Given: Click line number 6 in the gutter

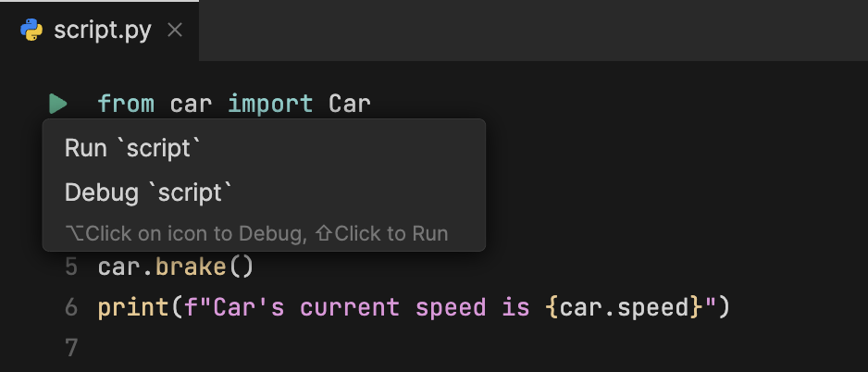Looking at the screenshot, I should click(72, 307).
